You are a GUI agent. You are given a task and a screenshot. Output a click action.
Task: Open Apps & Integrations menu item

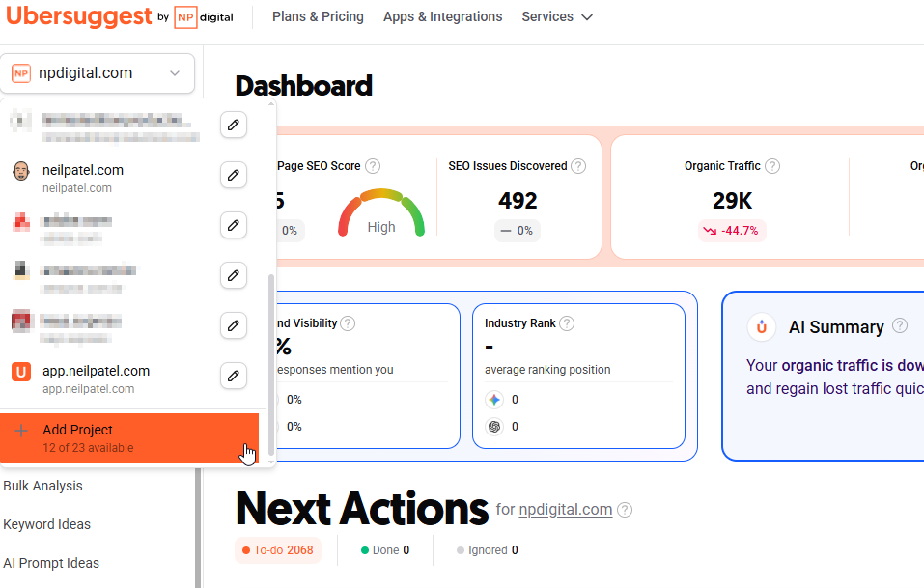coord(442,17)
